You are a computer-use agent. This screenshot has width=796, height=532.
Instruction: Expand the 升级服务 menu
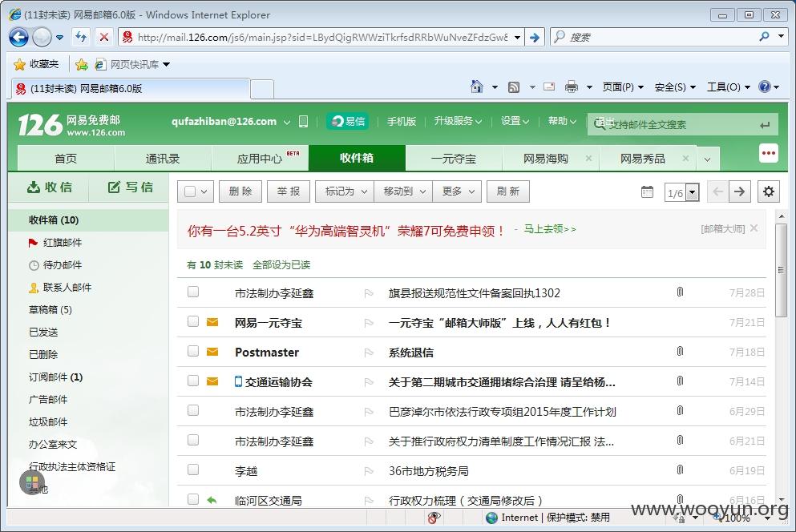coord(458,121)
